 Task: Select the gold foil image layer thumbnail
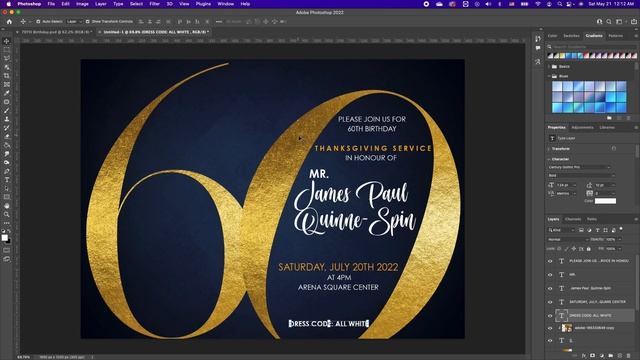click(567, 328)
